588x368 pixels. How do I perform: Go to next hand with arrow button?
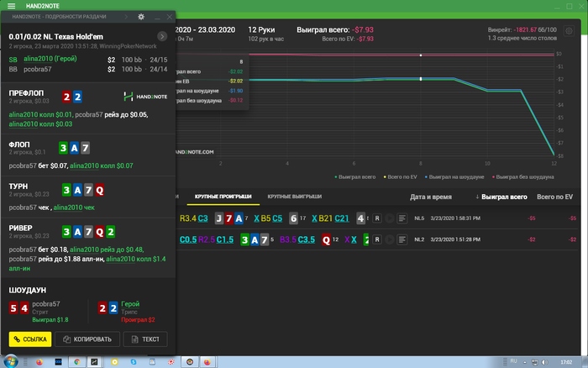point(162,36)
